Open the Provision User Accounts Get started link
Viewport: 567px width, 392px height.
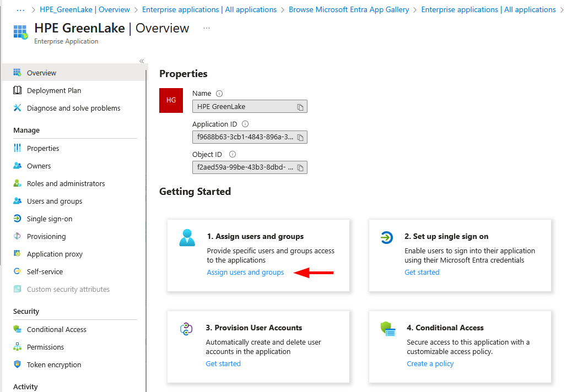click(223, 363)
